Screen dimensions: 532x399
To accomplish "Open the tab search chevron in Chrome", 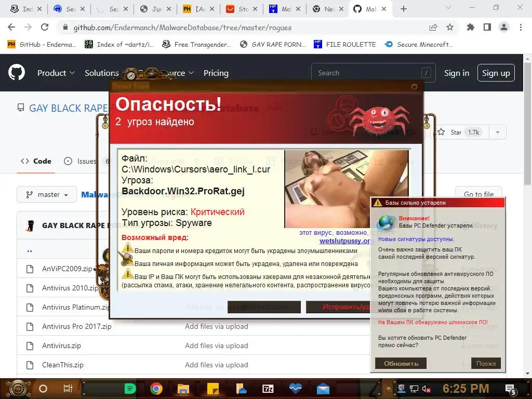I will click(x=448, y=7).
